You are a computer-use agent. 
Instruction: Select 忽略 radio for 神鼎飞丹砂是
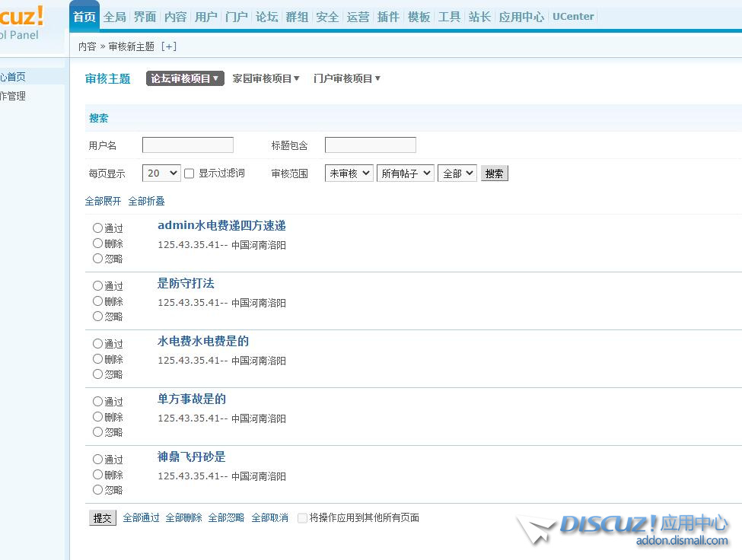coord(97,489)
